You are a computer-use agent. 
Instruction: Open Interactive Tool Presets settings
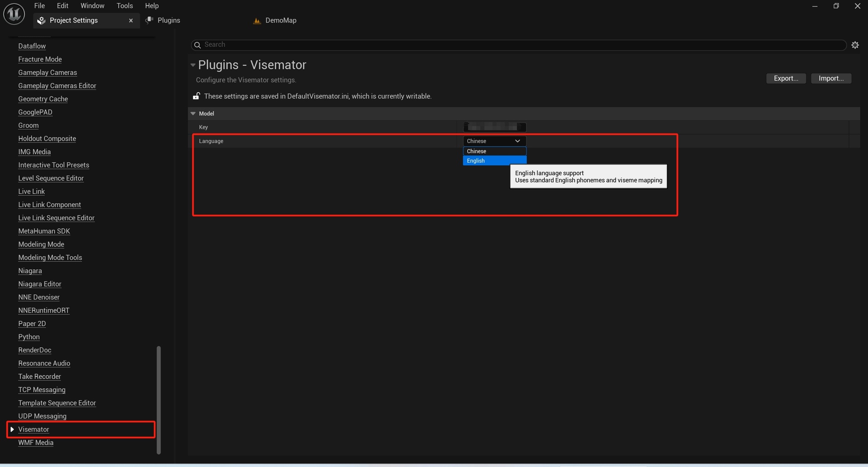(x=54, y=165)
